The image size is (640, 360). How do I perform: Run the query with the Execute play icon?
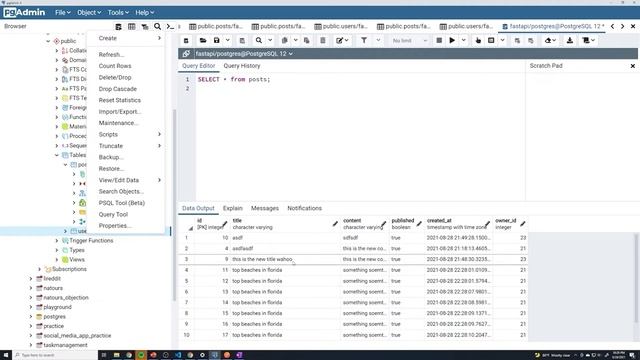(452, 40)
